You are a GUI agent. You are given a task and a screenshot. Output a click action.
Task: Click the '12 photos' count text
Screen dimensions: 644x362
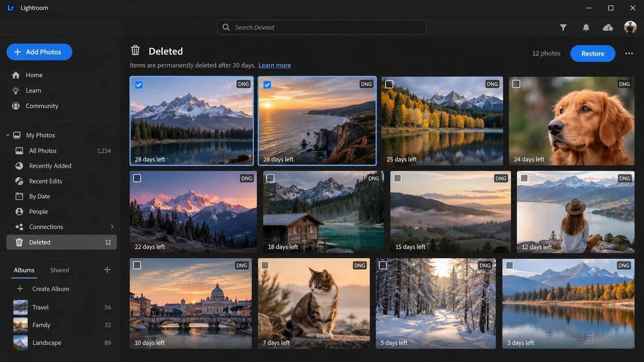pyautogui.click(x=546, y=53)
